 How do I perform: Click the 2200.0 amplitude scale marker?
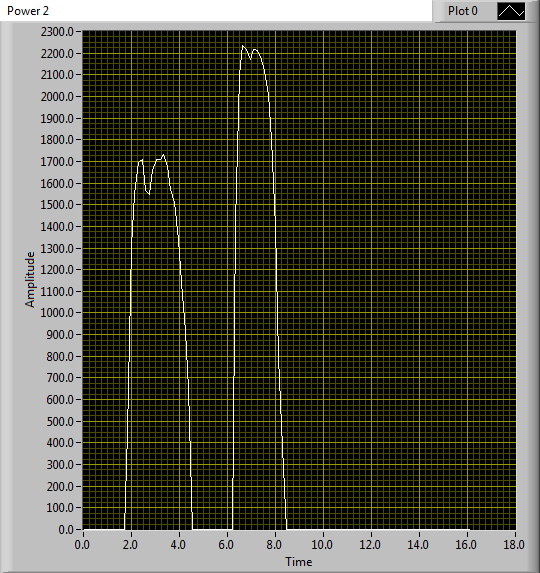click(57, 54)
